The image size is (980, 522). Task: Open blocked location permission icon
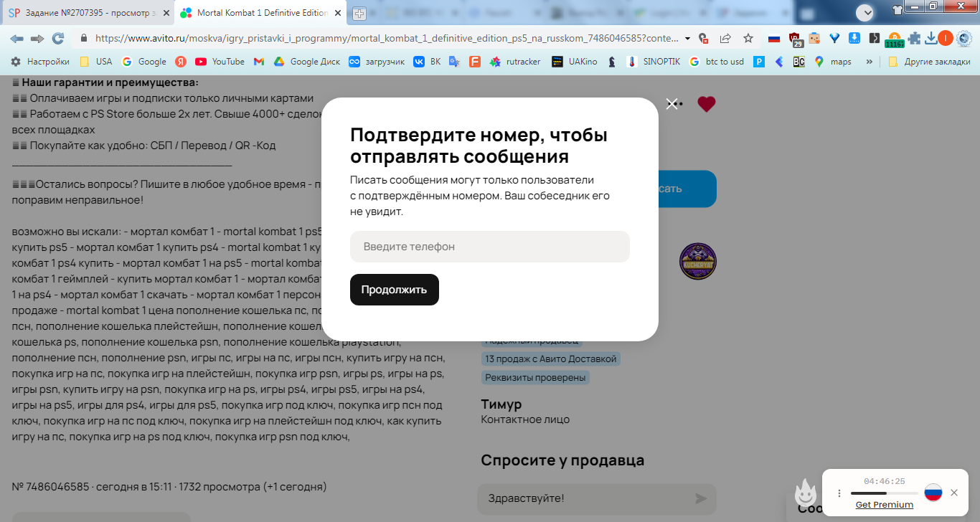tap(704, 38)
